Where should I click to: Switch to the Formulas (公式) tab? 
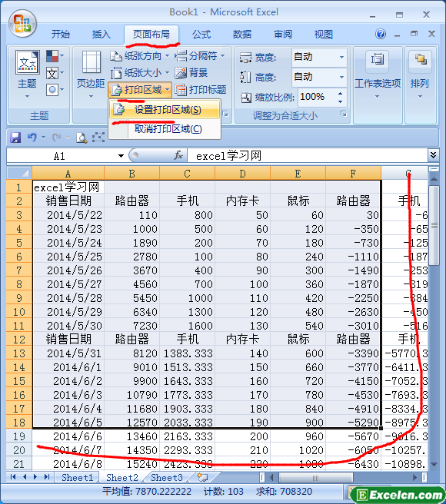tap(201, 34)
